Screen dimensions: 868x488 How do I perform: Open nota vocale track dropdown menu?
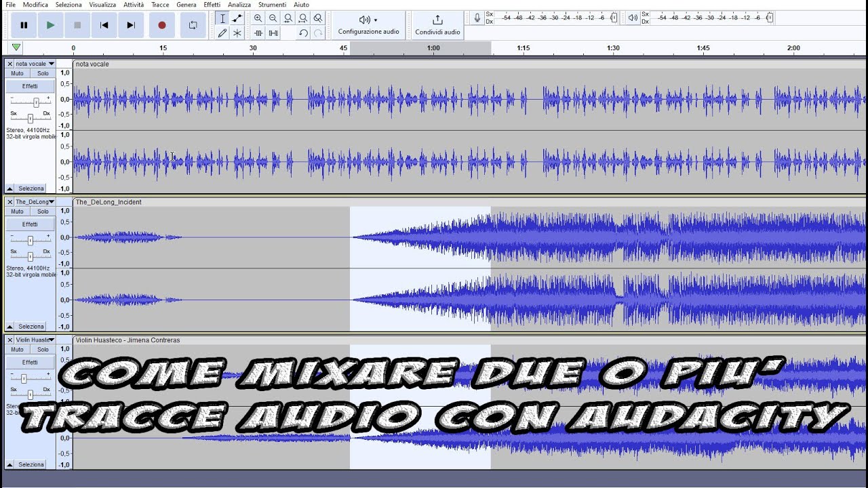(x=35, y=64)
